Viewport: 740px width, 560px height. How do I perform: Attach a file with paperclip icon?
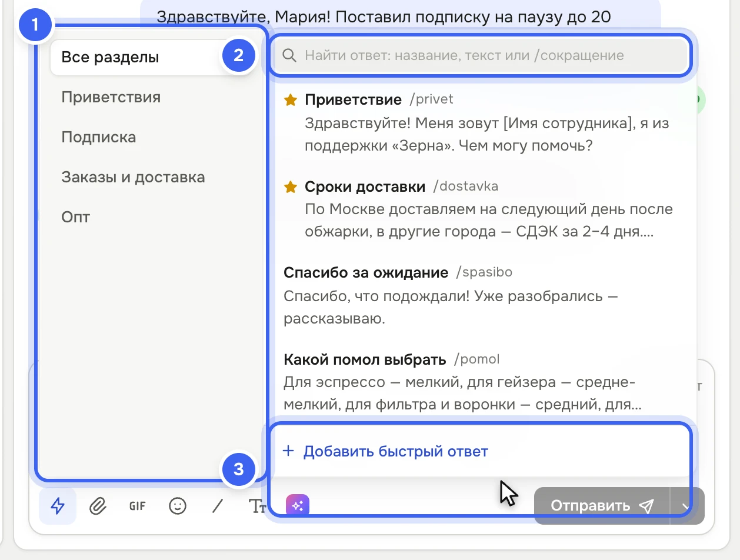tap(98, 506)
